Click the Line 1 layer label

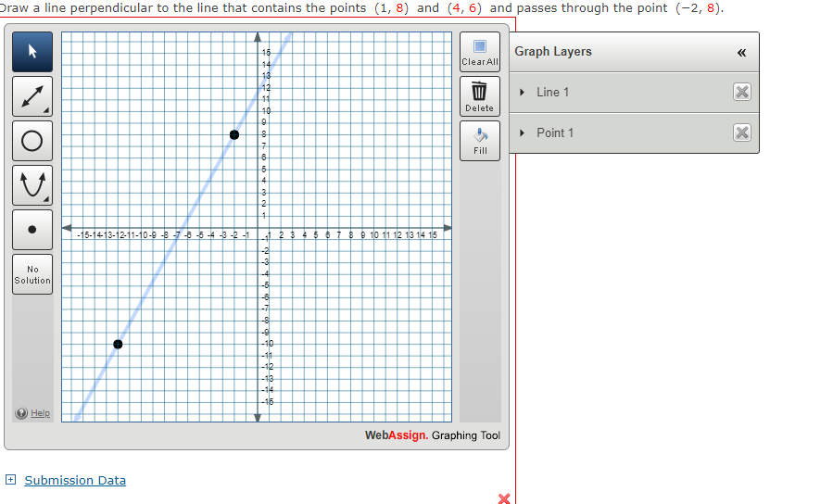click(x=552, y=92)
